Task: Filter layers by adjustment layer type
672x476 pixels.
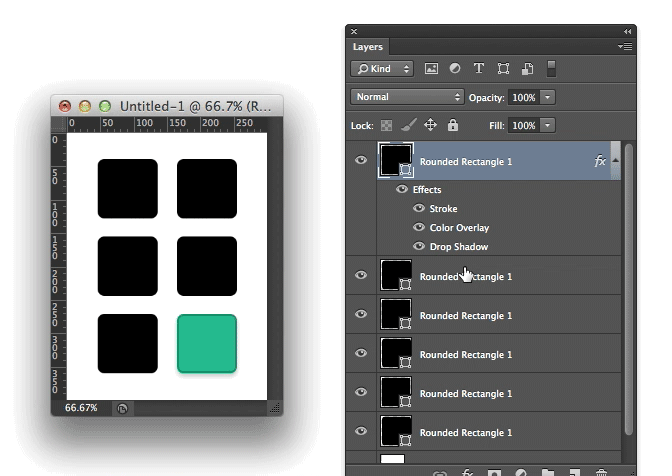Action: (x=455, y=69)
